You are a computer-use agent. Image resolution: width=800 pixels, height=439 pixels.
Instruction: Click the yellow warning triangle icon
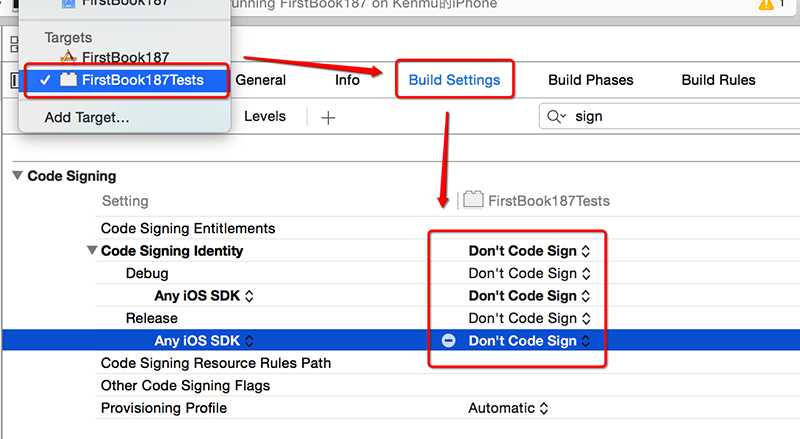pos(766,5)
